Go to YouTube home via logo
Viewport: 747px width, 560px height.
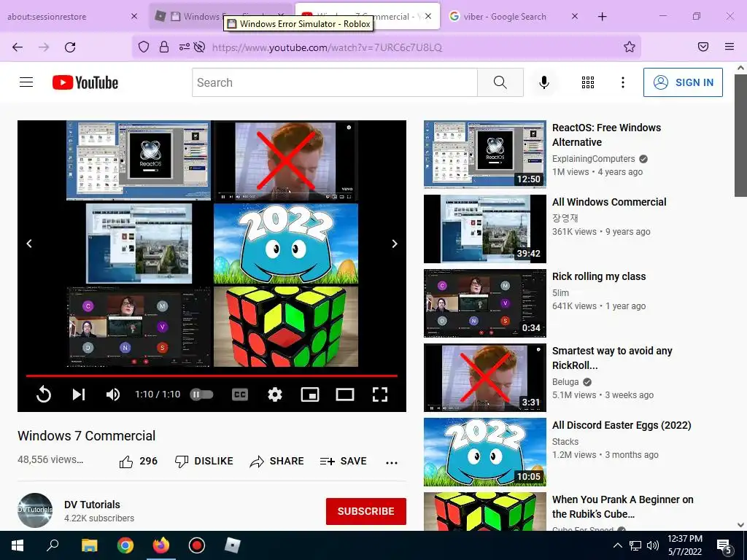(x=85, y=82)
